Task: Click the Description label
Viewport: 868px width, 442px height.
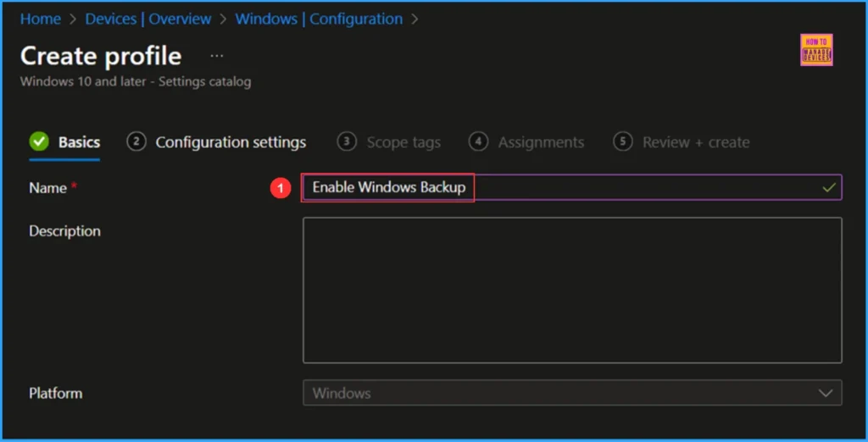Action: pyautogui.click(x=64, y=230)
